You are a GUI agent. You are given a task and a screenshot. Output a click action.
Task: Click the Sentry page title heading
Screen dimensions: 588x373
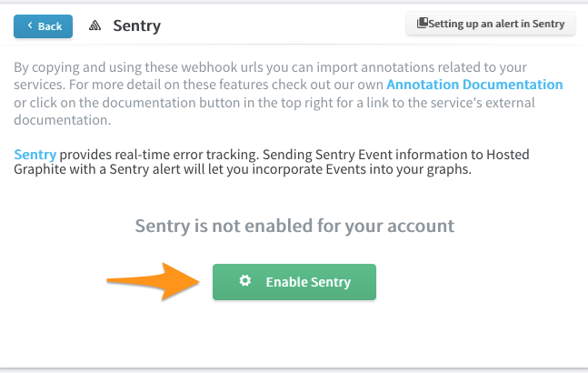[x=137, y=25]
